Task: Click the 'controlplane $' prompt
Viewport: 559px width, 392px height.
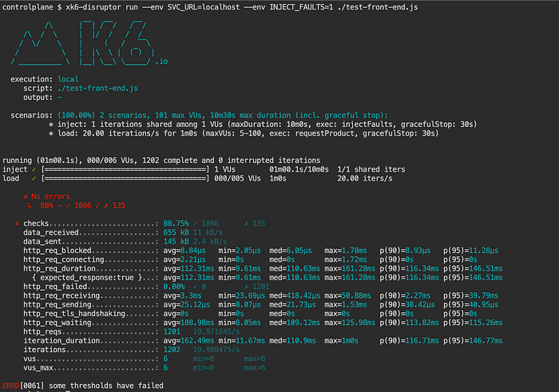Action: [32, 7]
